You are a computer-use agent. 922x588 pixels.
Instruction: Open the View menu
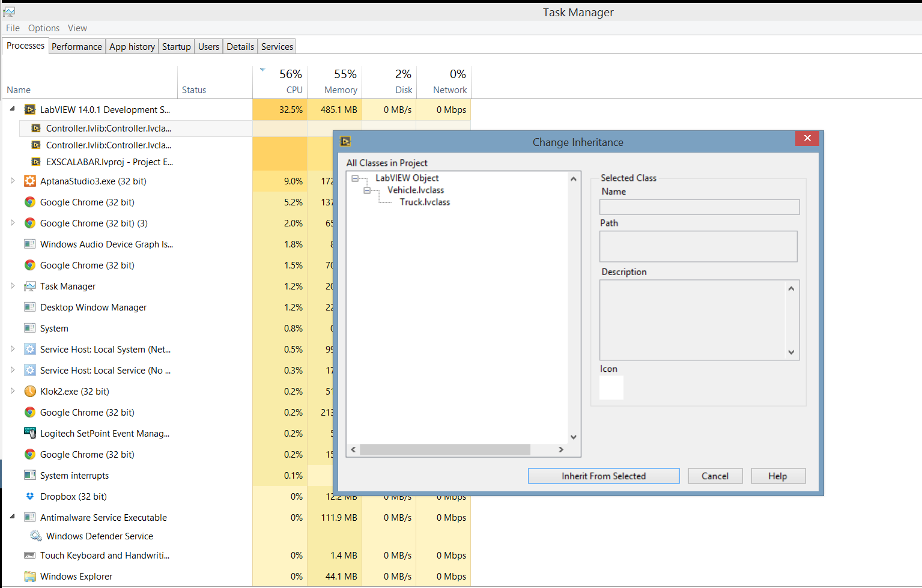tap(77, 28)
